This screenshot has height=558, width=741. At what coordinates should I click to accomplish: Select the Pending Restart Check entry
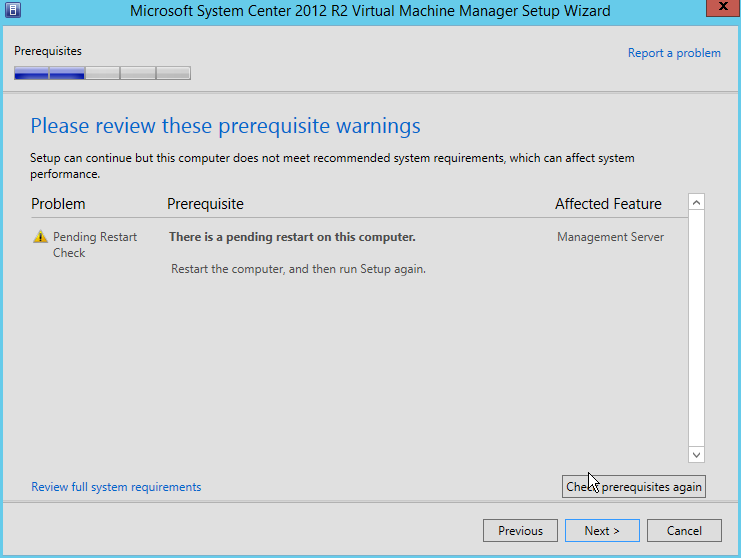[x=94, y=245]
